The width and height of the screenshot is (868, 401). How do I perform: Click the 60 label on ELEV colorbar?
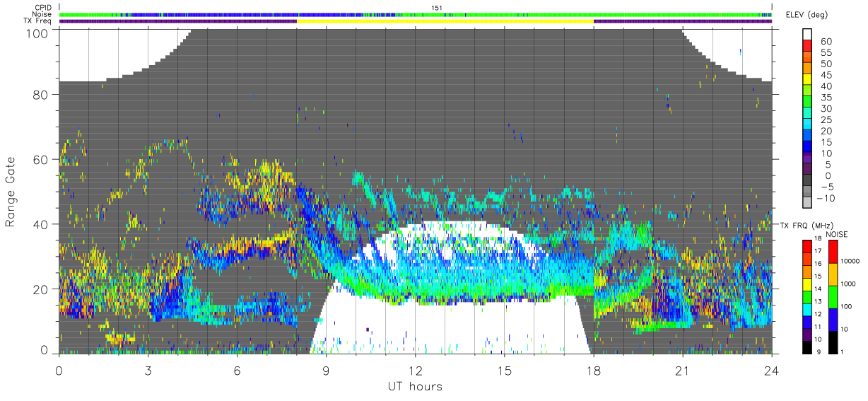[x=826, y=41]
